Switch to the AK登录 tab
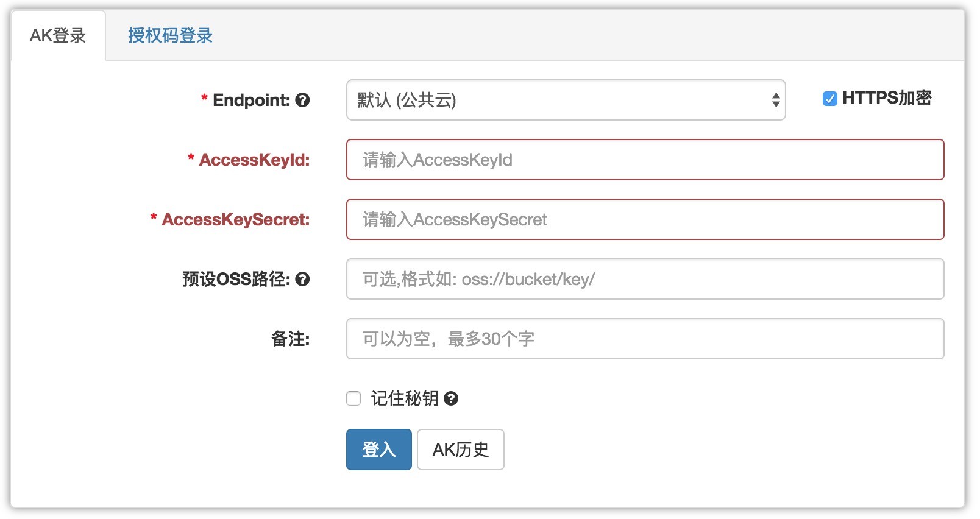This screenshot has height=519, width=980. pos(58,35)
